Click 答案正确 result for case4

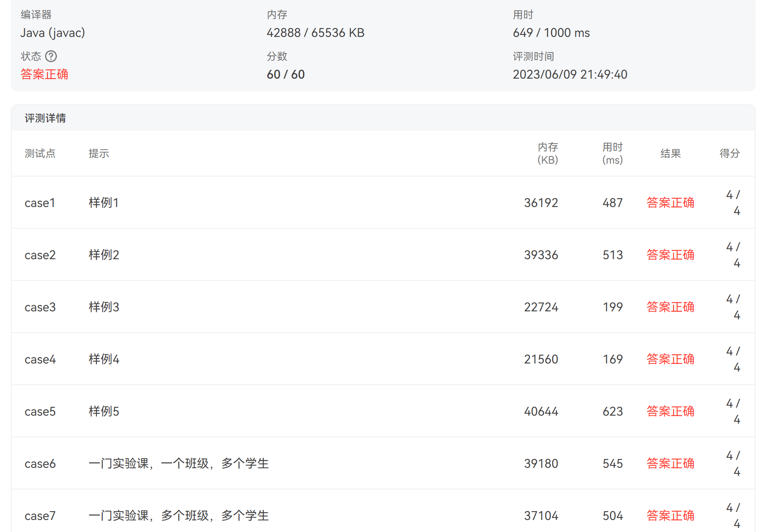pyautogui.click(x=670, y=359)
